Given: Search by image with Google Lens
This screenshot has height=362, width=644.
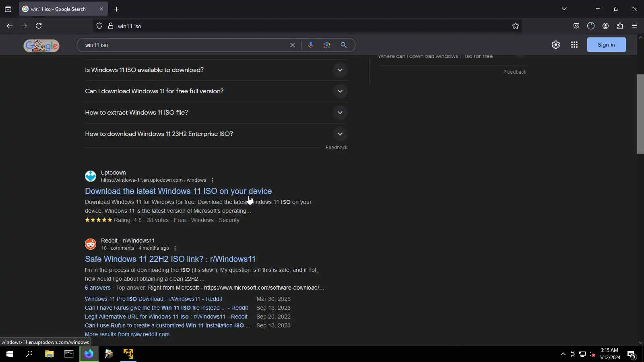Looking at the screenshot, I should click(x=327, y=45).
